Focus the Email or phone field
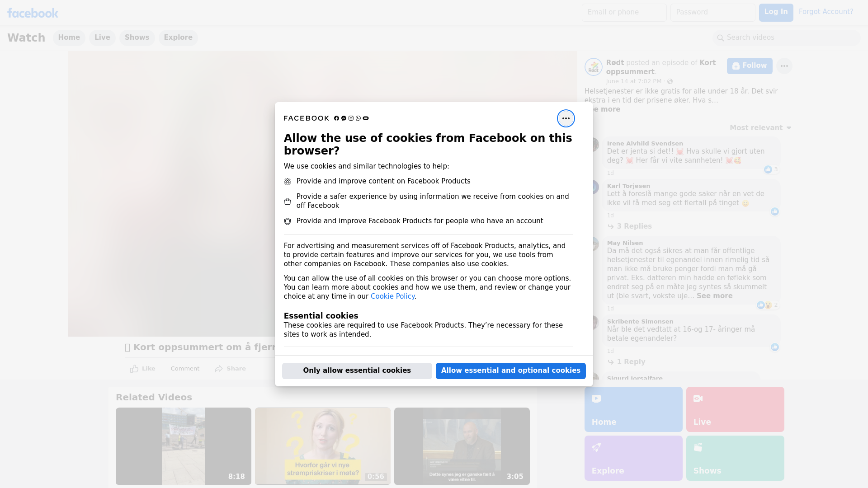 coord(624,13)
